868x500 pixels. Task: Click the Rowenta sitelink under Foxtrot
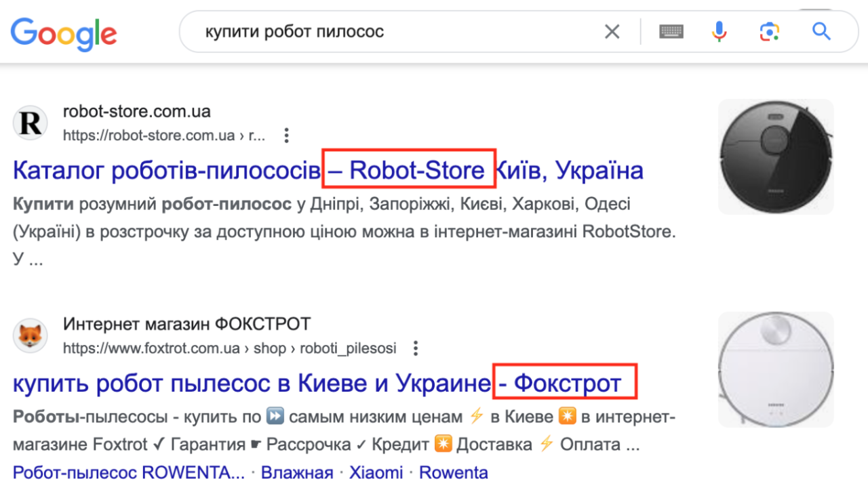pos(453,472)
